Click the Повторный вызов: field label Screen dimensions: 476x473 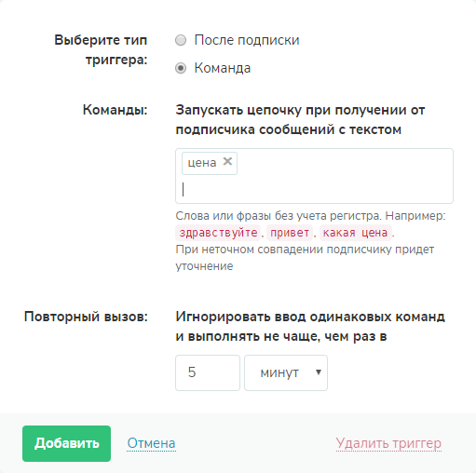pyautogui.click(x=86, y=317)
